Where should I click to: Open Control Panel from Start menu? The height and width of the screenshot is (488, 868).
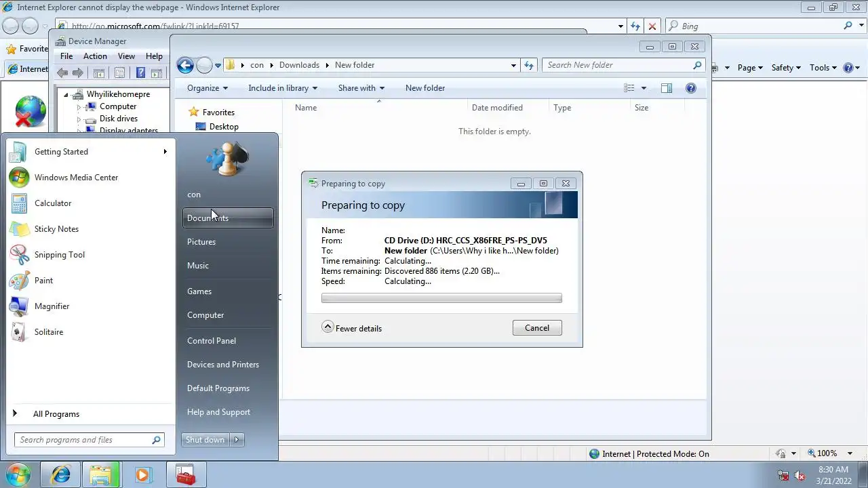(x=228, y=341)
